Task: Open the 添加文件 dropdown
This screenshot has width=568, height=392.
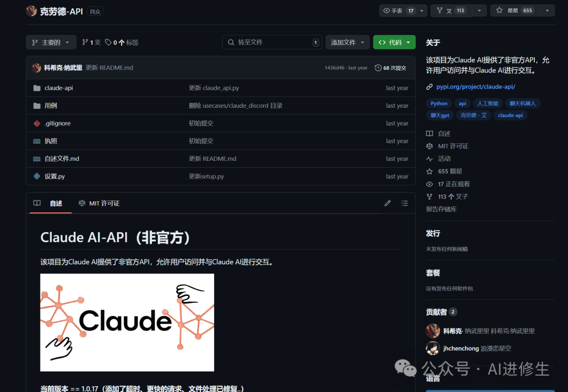Action: pos(348,43)
